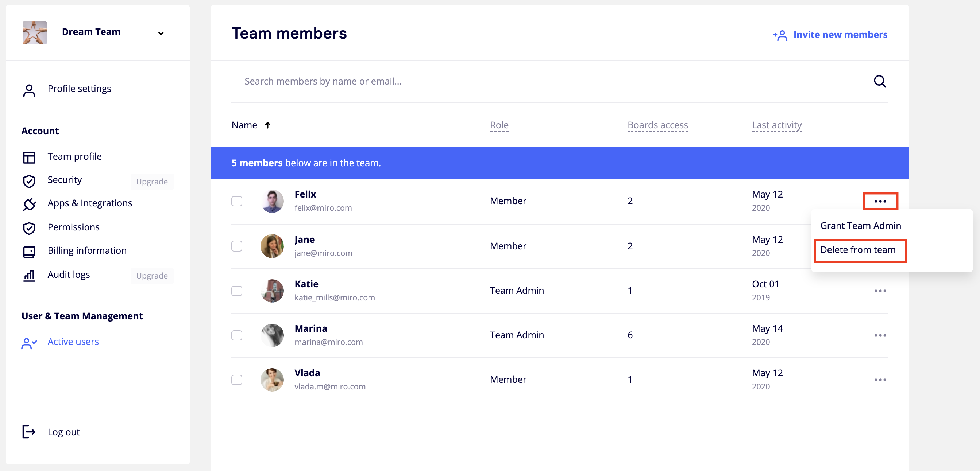
Task: Check Marina's member checkbox
Action: pos(237,335)
